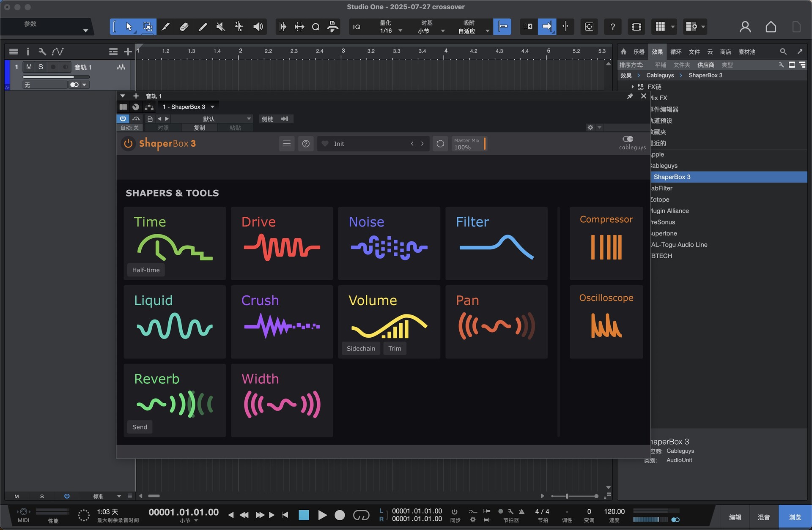Screen dimensions: 812x530
Task: Adjust 音轨 1 volume fader
Action: point(56,77)
